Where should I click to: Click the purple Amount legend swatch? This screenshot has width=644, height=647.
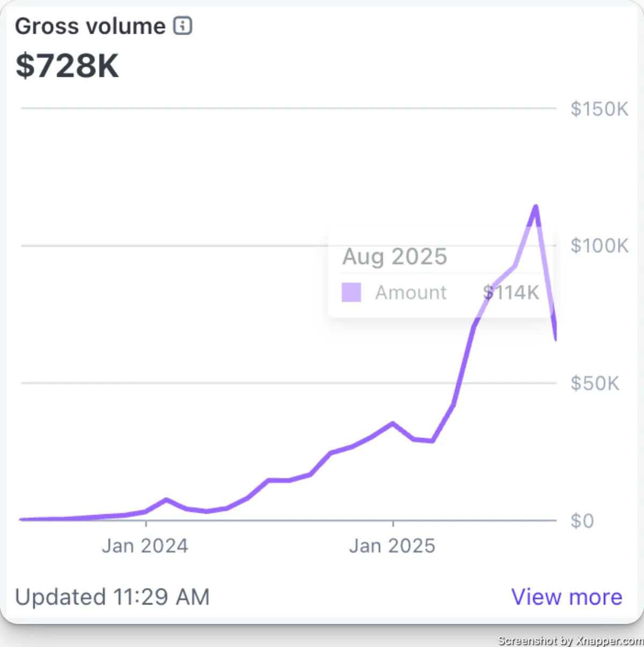pyautogui.click(x=352, y=292)
